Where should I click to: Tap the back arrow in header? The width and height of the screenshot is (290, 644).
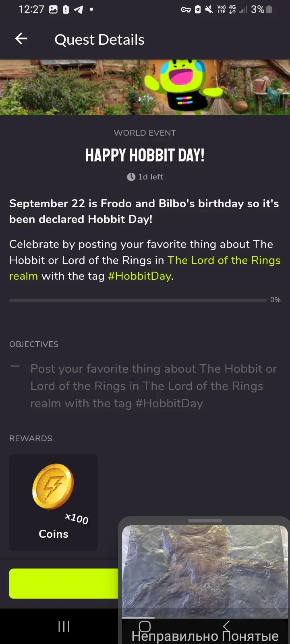21,39
